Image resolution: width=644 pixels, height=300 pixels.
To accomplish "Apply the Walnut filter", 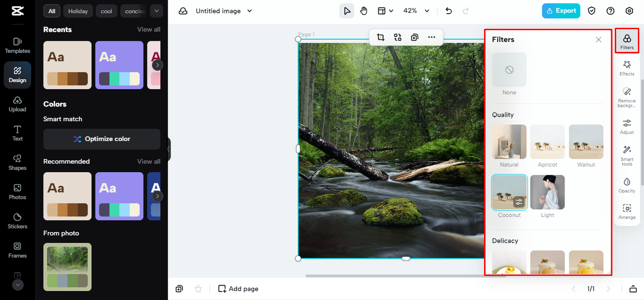I will coord(586,142).
